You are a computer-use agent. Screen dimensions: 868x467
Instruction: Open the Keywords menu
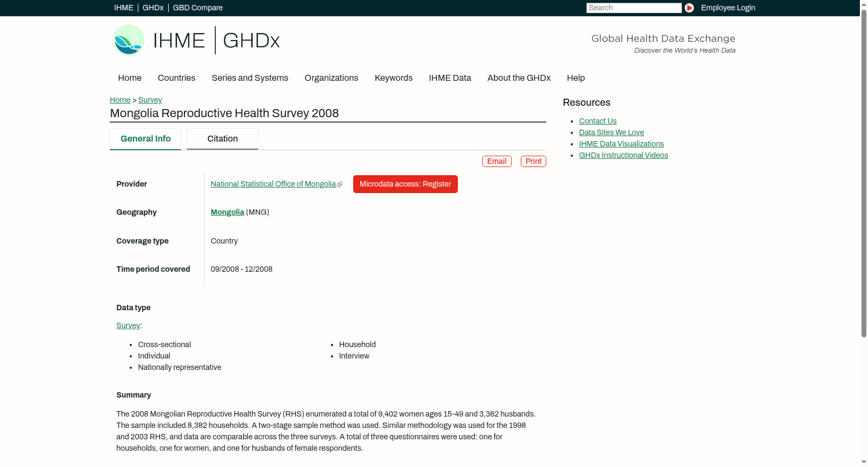tap(394, 78)
